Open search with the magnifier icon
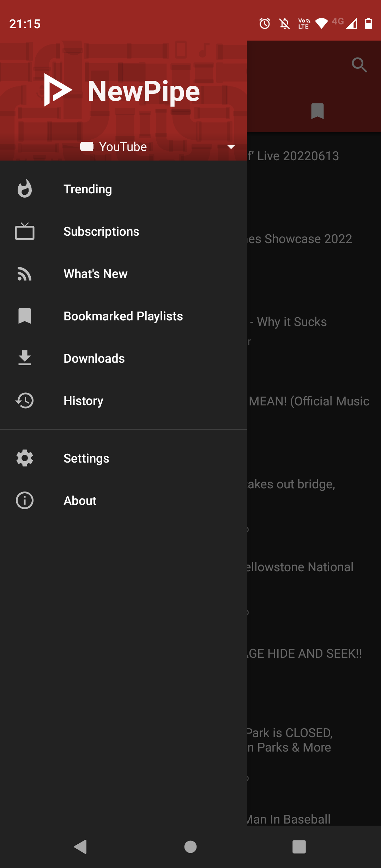 359,65
